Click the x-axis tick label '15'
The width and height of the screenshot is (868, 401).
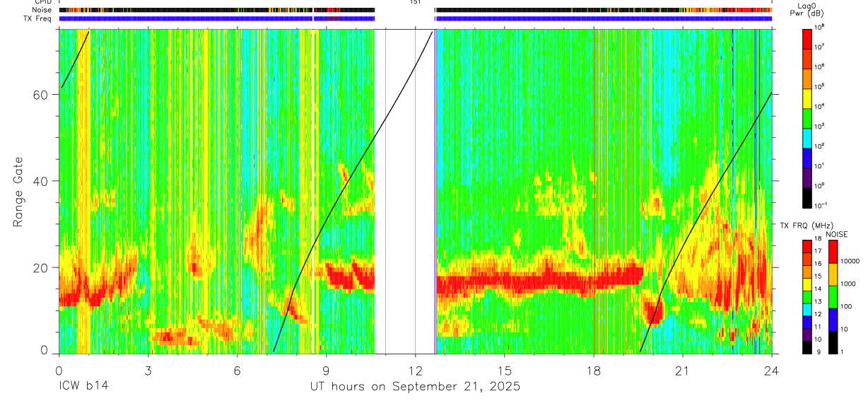[x=504, y=371]
